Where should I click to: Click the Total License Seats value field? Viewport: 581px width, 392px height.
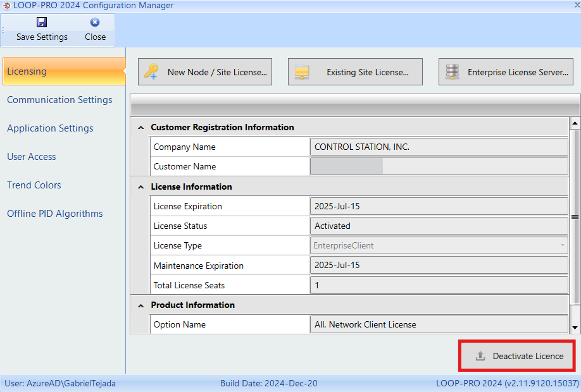439,285
